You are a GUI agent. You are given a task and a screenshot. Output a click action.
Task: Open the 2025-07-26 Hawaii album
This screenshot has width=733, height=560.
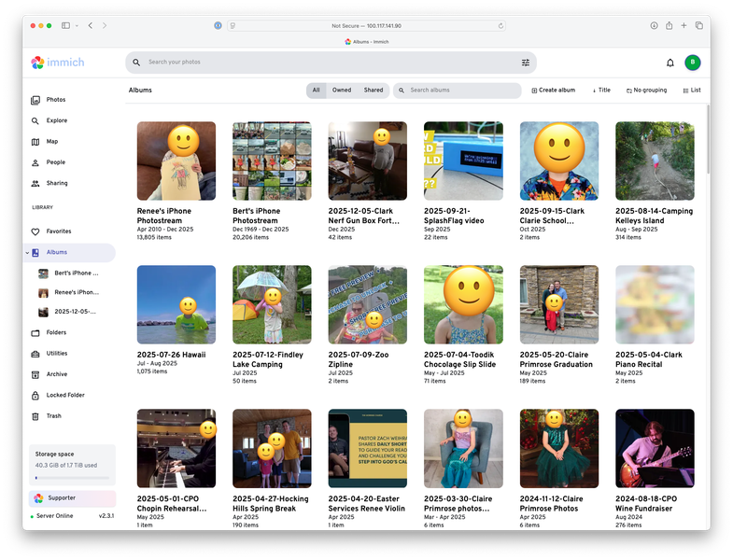pos(176,305)
